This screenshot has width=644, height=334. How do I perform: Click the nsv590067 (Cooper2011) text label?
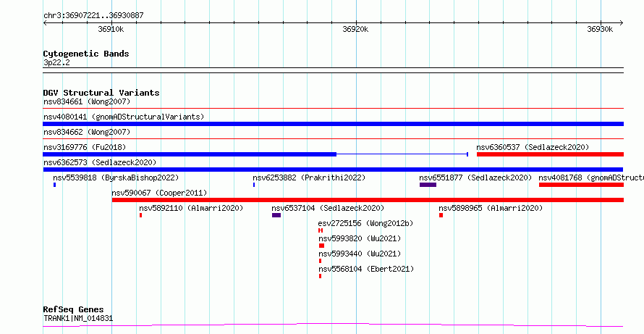pos(159,193)
